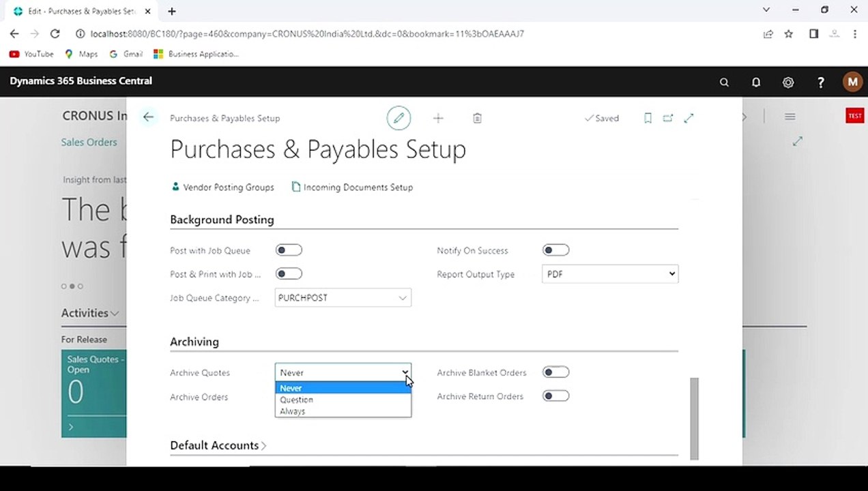The width and height of the screenshot is (868, 491).
Task: Click Dynamics 365 Business Central title
Action: coord(81,81)
